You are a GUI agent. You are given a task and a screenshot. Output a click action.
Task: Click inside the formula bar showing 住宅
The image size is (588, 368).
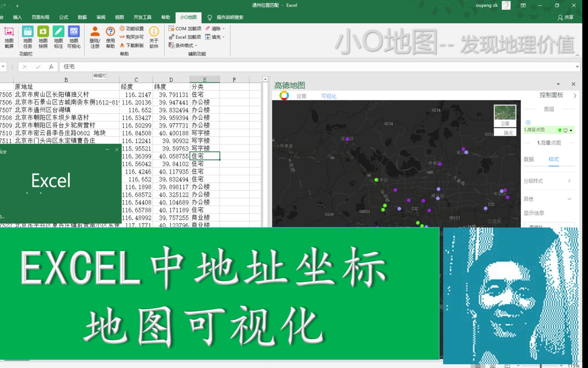(131, 67)
